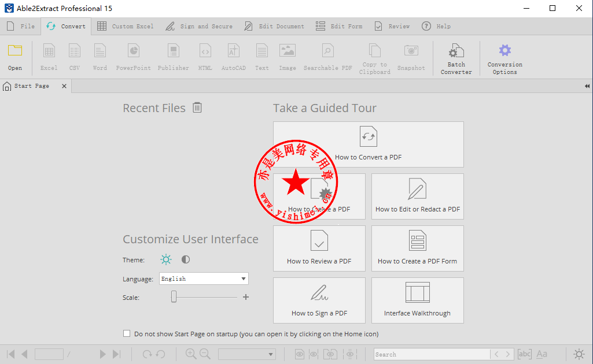Click the zoom in magnifier
593x364 pixels.
click(x=191, y=354)
